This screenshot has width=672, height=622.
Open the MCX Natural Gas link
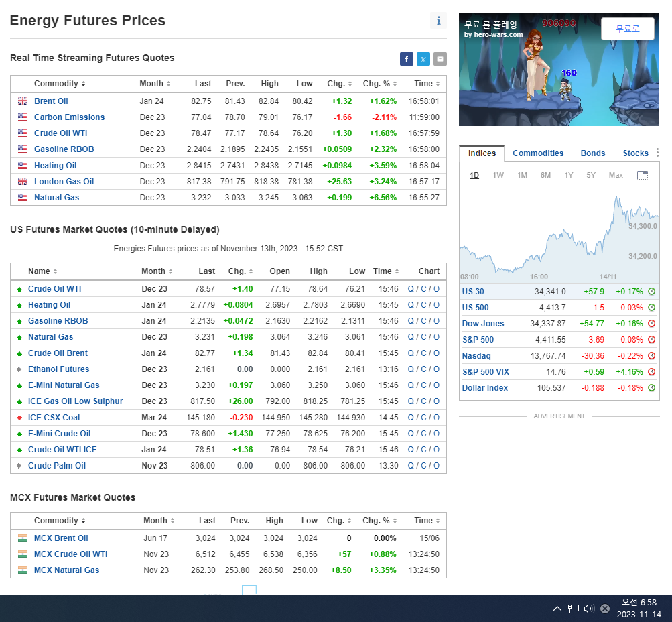point(66,570)
